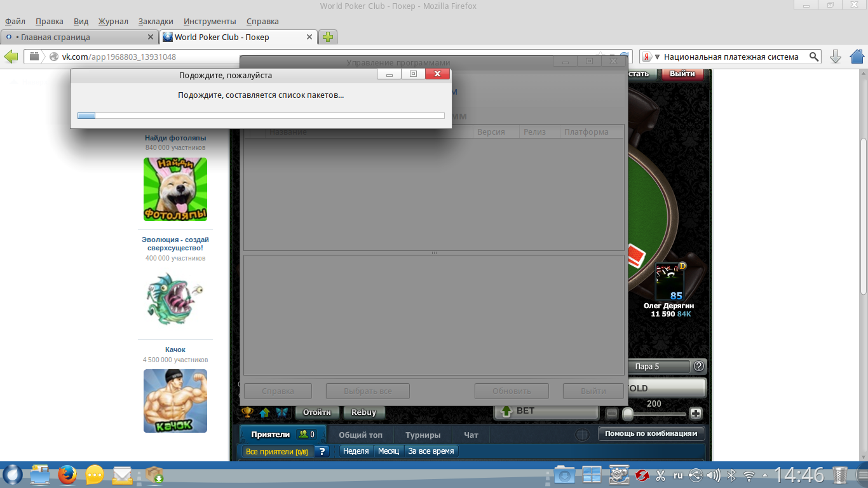Open the "Правка" menu

coord(50,21)
